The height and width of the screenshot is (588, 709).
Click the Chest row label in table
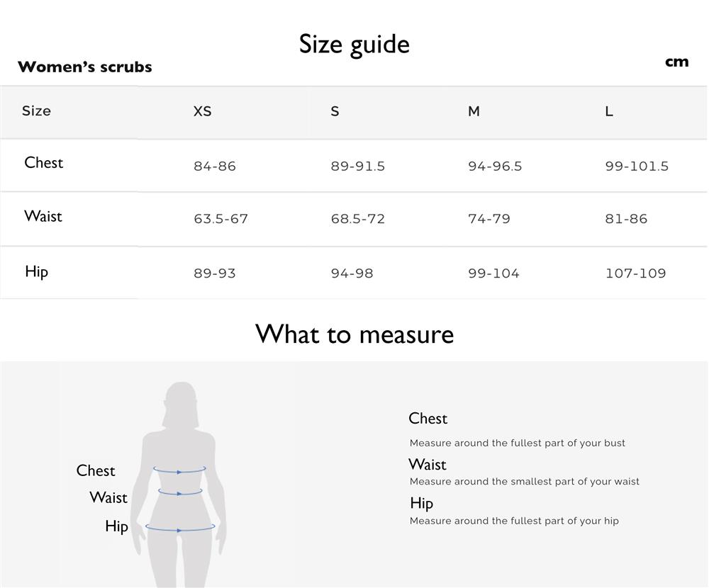pos(43,163)
